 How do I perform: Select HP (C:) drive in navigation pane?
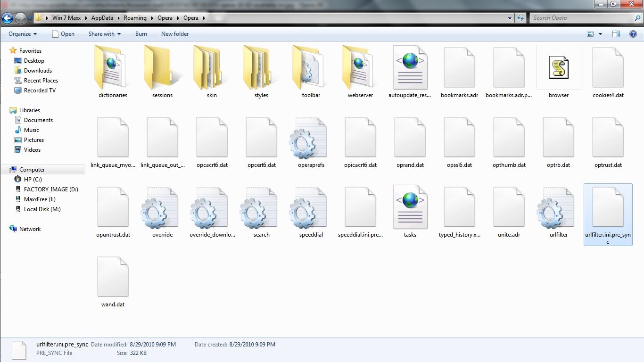(x=33, y=180)
